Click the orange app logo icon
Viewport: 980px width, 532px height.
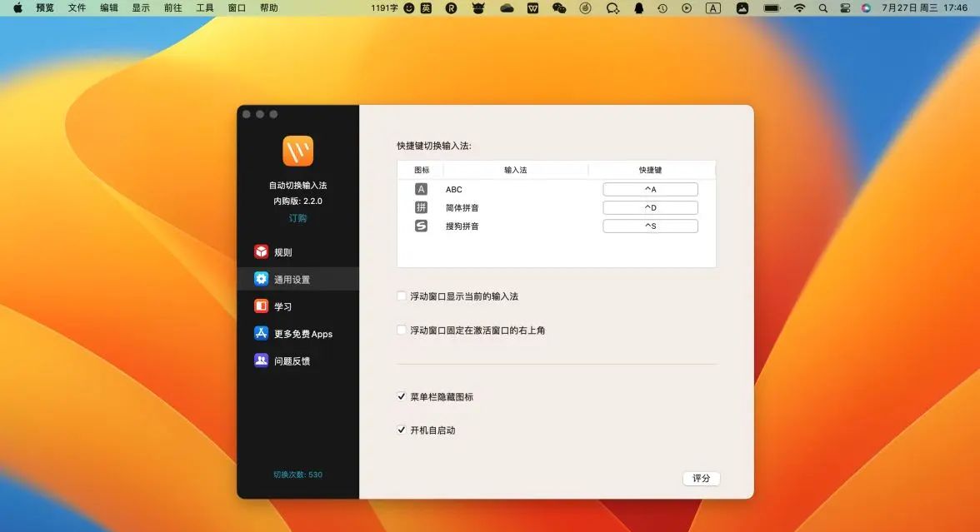tap(297, 151)
